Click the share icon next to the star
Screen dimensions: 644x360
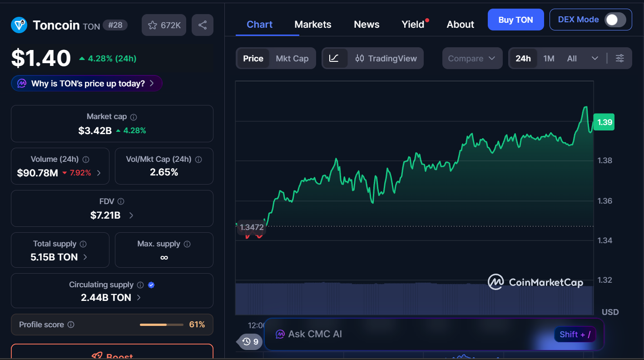202,25
